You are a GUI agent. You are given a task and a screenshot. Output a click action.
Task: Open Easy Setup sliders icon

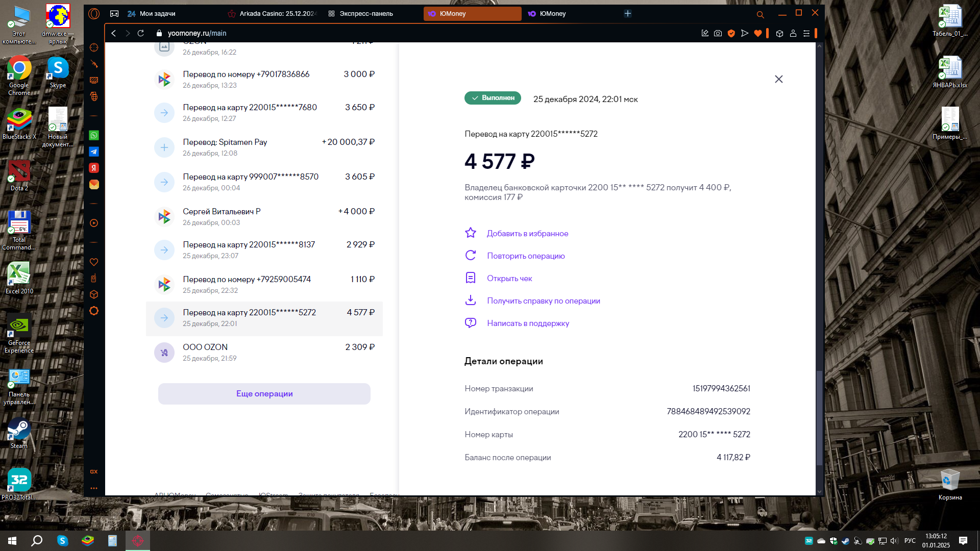[806, 33]
